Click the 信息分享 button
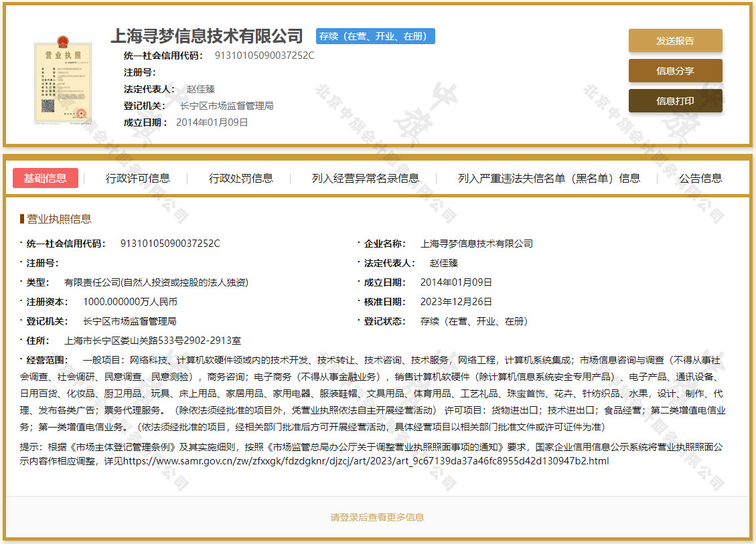Screen dimensions: 756x544 click(x=675, y=70)
